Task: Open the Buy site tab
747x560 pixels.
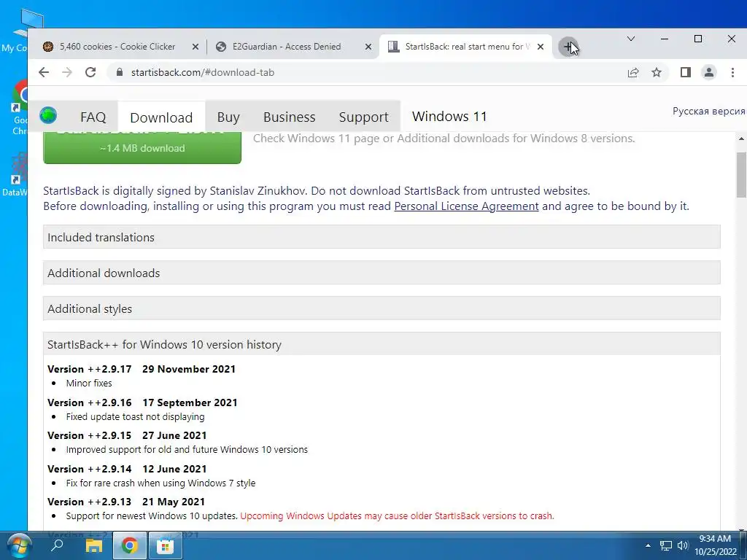Action: pyautogui.click(x=228, y=117)
